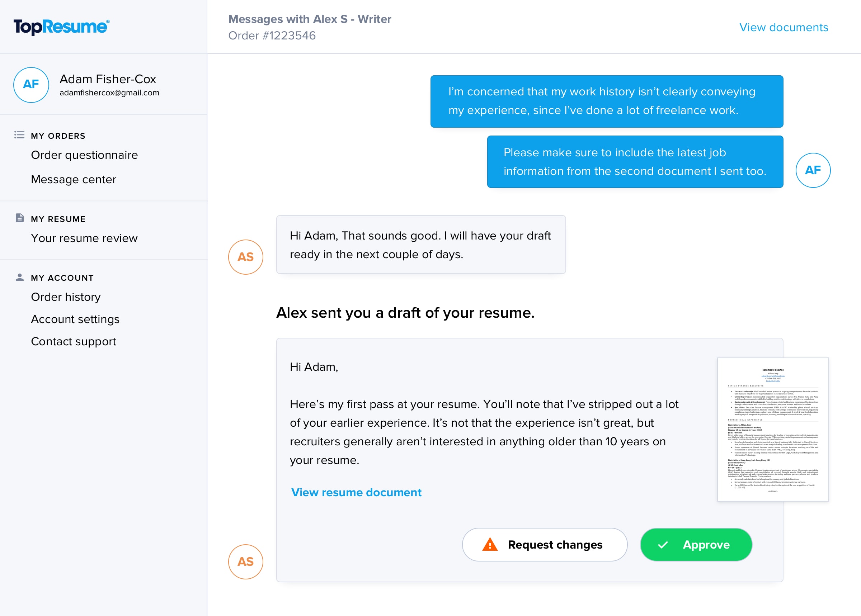861x616 pixels.
Task: Click the AF user avatar icon
Action: 30,84
